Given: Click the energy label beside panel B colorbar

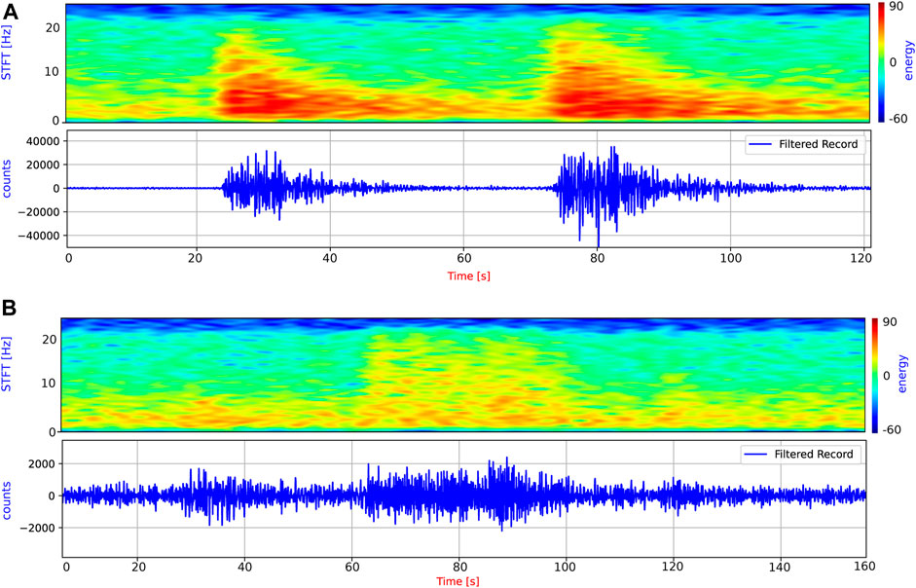Looking at the screenshot, I should (903, 374).
